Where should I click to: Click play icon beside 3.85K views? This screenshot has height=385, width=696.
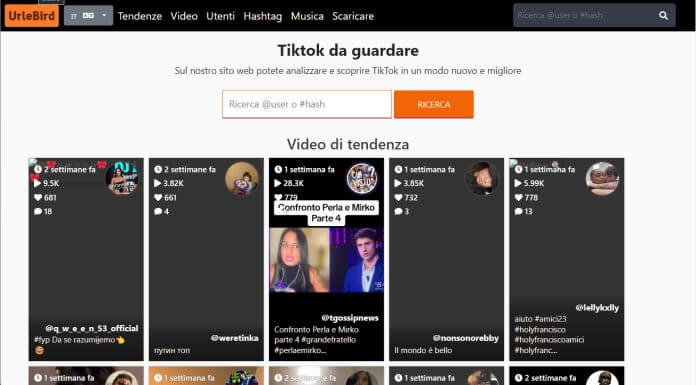point(398,183)
